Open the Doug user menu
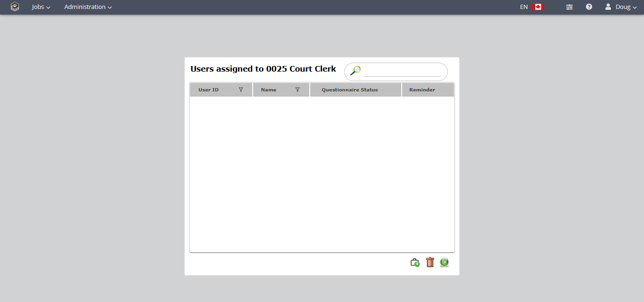This screenshot has width=644, height=302. (x=620, y=7)
